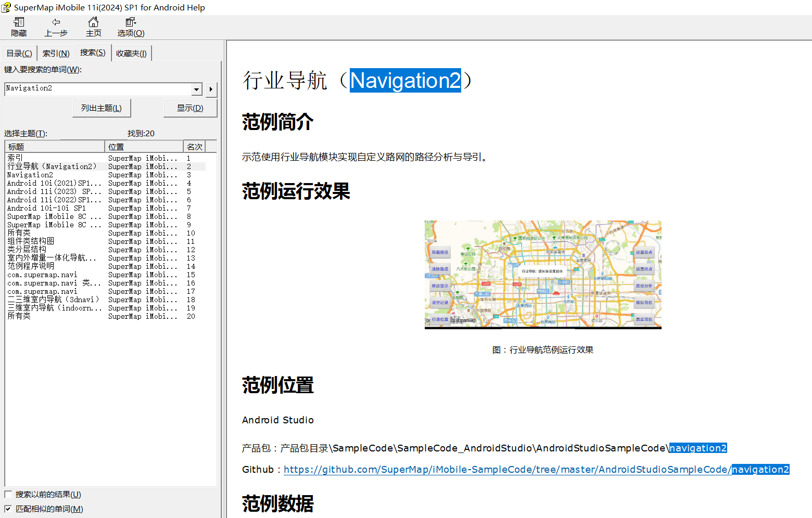Sort results by rank (名次) column header

coord(194,147)
